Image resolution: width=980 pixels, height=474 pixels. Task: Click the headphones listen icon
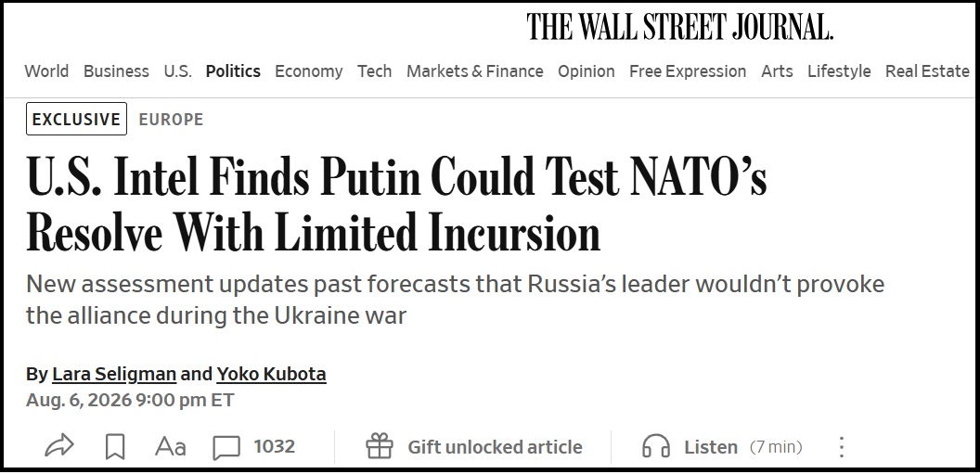(656, 446)
